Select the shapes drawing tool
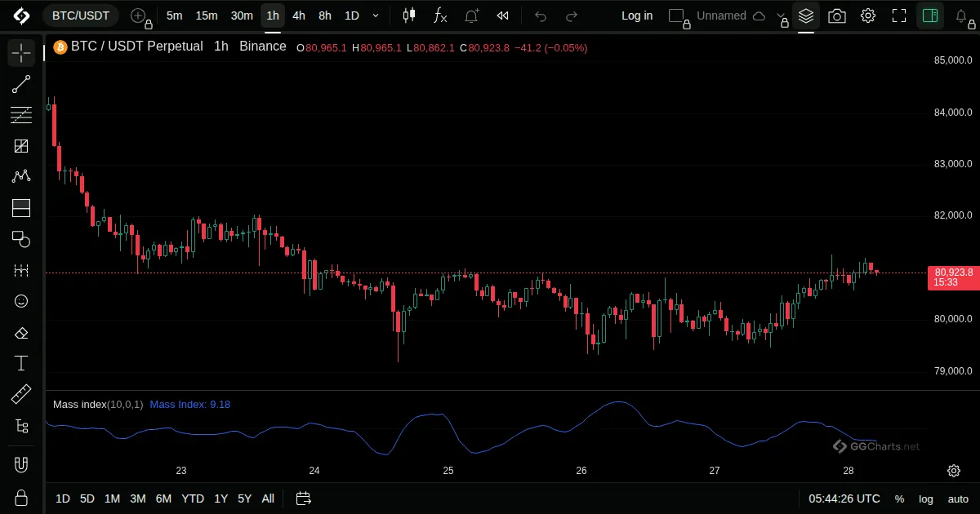The width and height of the screenshot is (980, 514). click(21, 239)
